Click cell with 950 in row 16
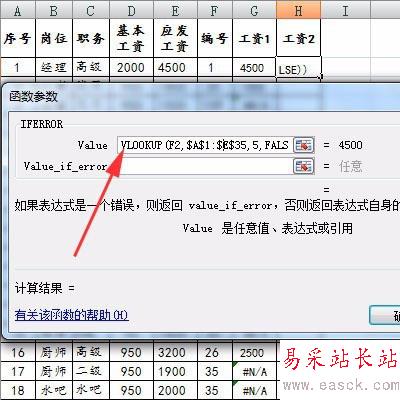The height and width of the screenshot is (400, 400). click(x=132, y=352)
